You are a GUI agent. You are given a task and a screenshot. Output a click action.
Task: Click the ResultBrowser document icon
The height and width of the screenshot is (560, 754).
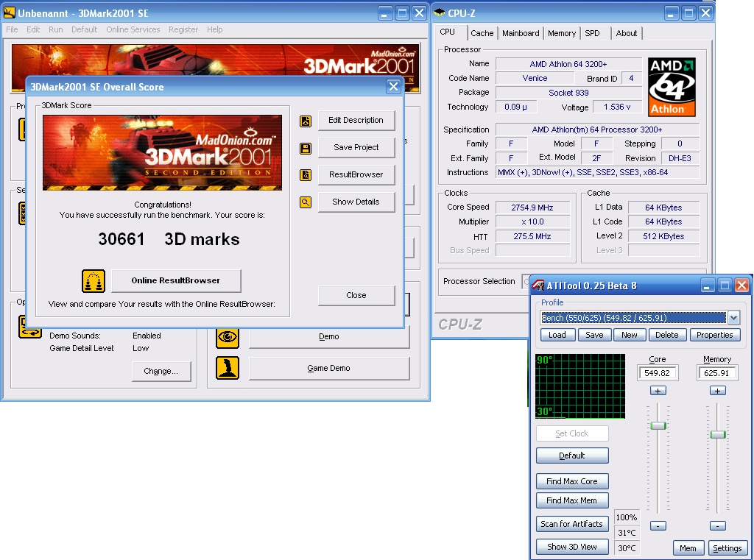pyautogui.click(x=306, y=175)
